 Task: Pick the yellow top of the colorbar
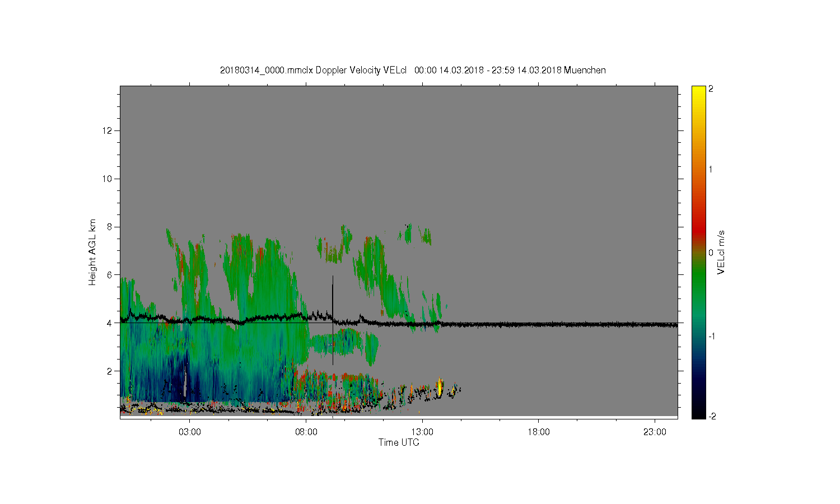[698, 92]
